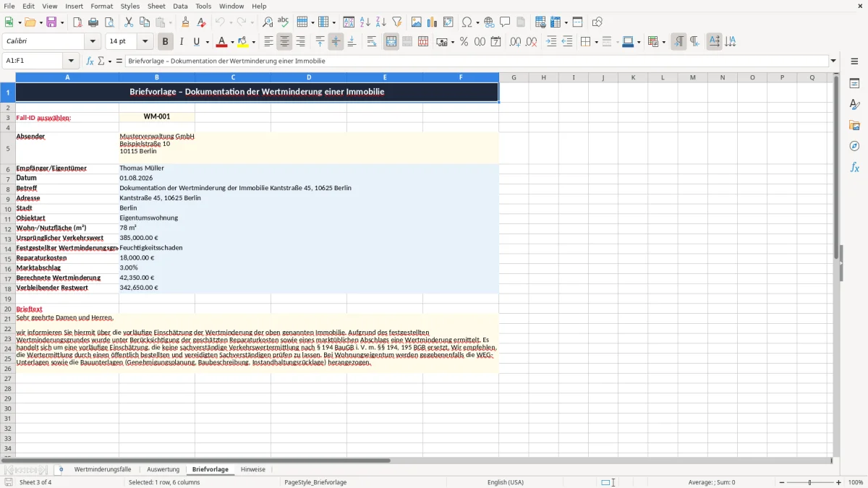Expand the formula bar
The height and width of the screenshot is (488, 868).
(833, 61)
